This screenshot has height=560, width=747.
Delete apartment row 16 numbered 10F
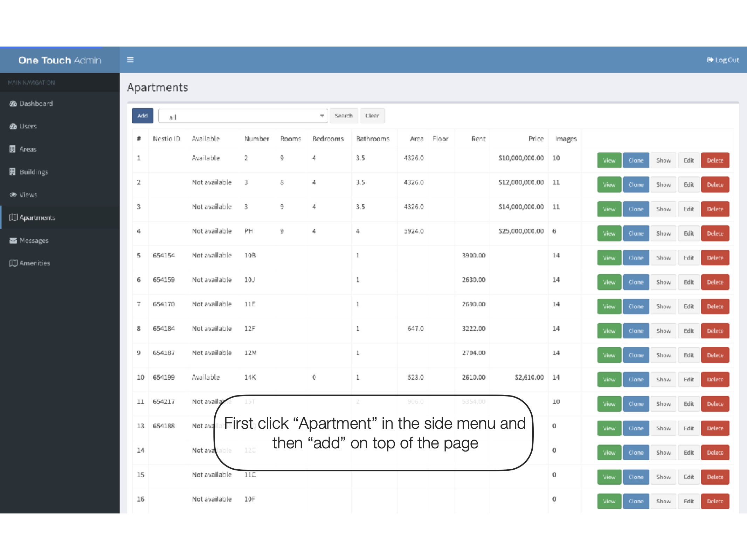point(715,501)
